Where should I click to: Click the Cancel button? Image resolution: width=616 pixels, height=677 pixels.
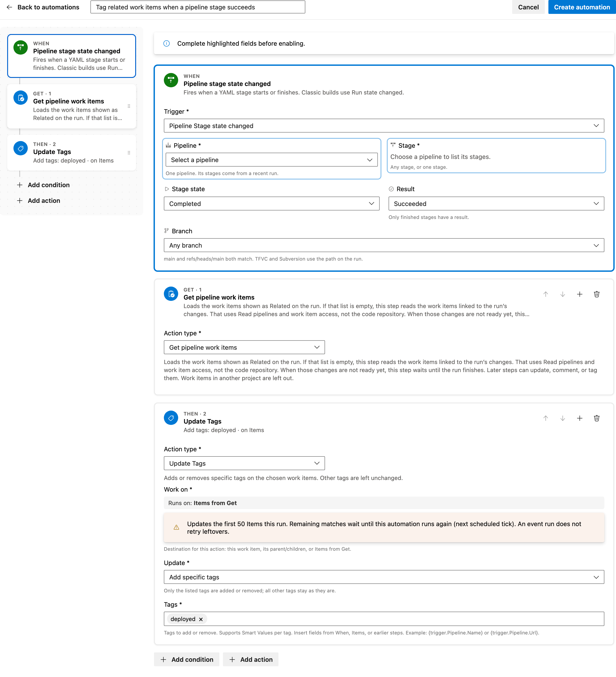528,7
